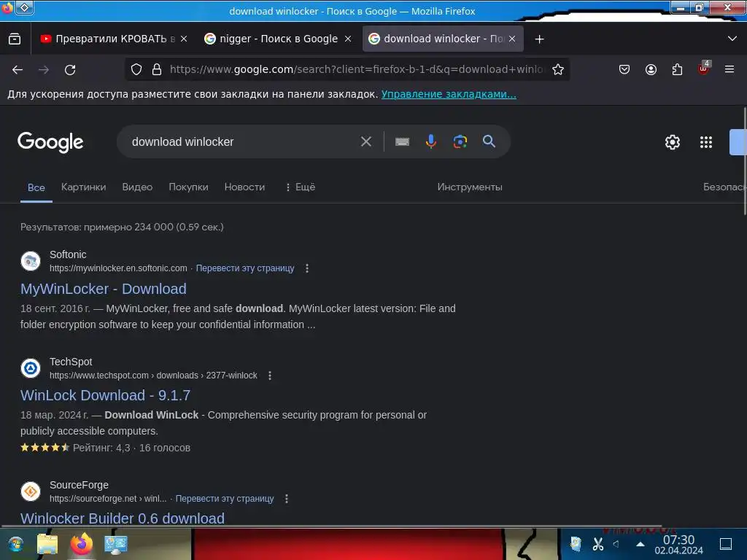Search by image with Google Lens
747x560 pixels.
460,141
